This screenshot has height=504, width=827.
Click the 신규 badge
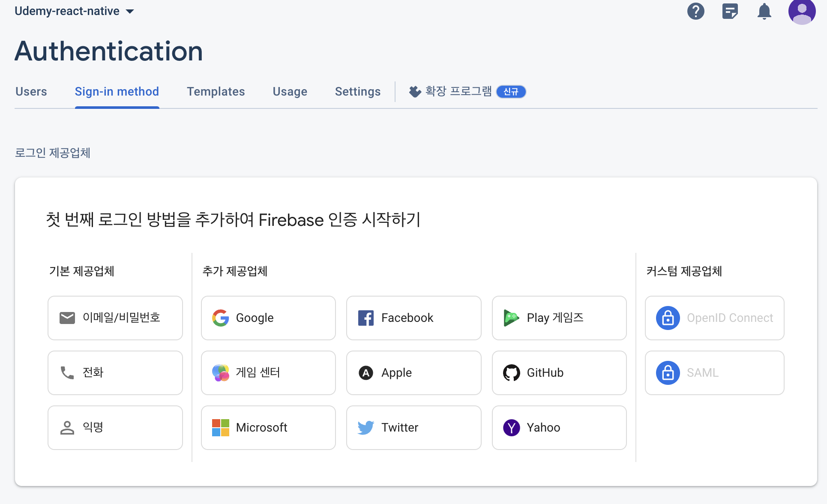click(x=511, y=92)
